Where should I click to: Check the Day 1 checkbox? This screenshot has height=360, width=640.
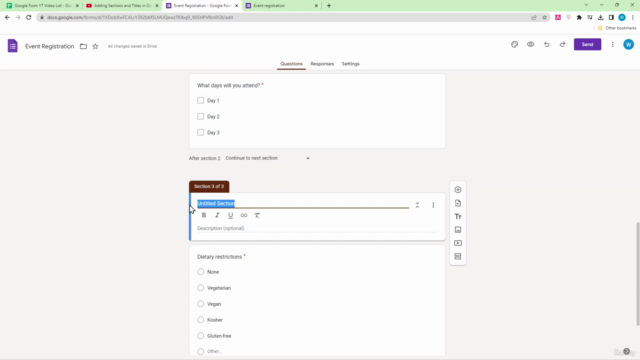(x=200, y=100)
